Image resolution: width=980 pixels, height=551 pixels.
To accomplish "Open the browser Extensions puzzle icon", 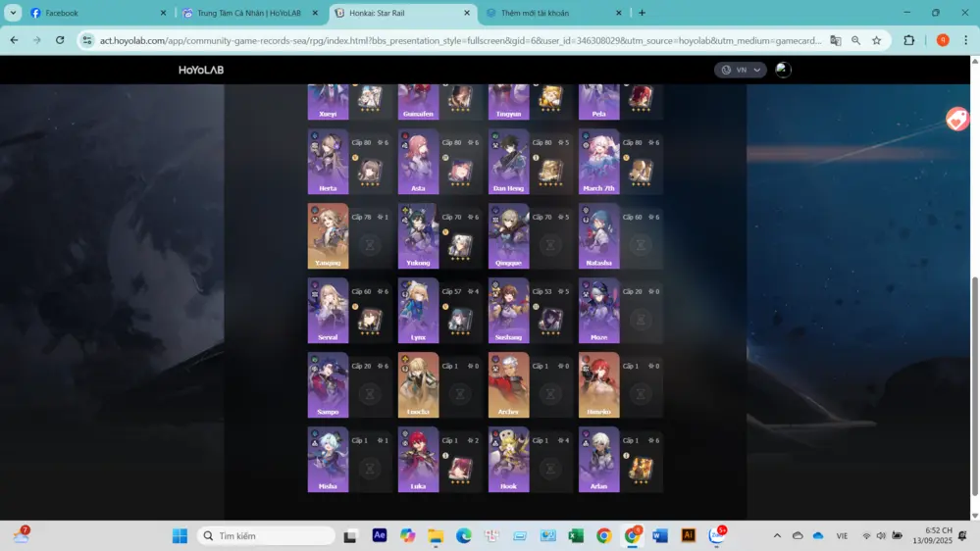I will [909, 40].
